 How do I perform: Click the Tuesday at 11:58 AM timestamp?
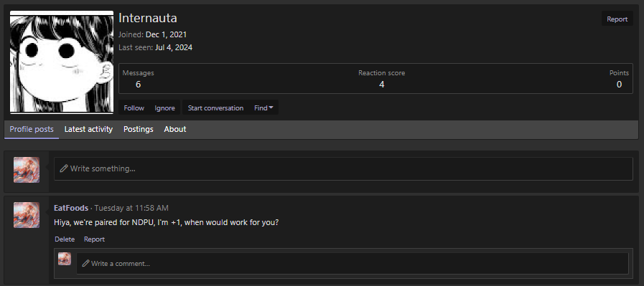coord(131,208)
